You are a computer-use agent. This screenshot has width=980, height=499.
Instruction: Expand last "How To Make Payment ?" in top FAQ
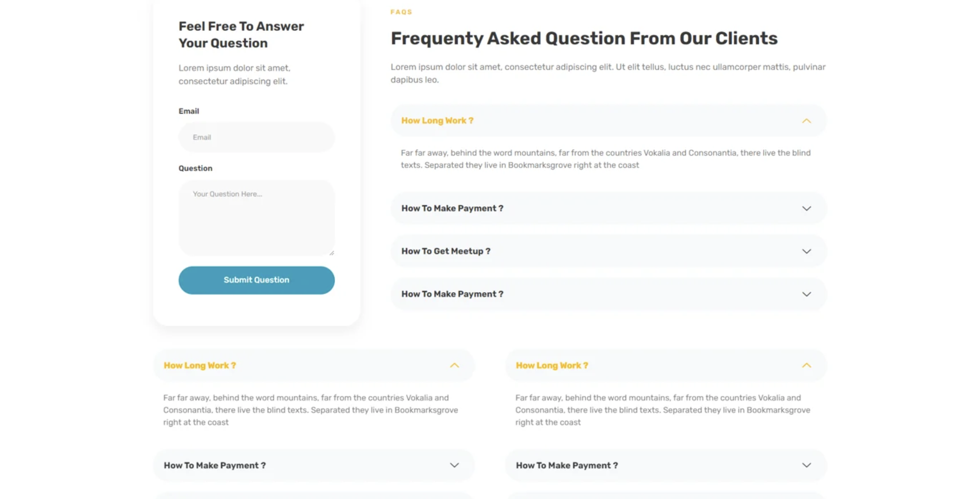(452, 294)
